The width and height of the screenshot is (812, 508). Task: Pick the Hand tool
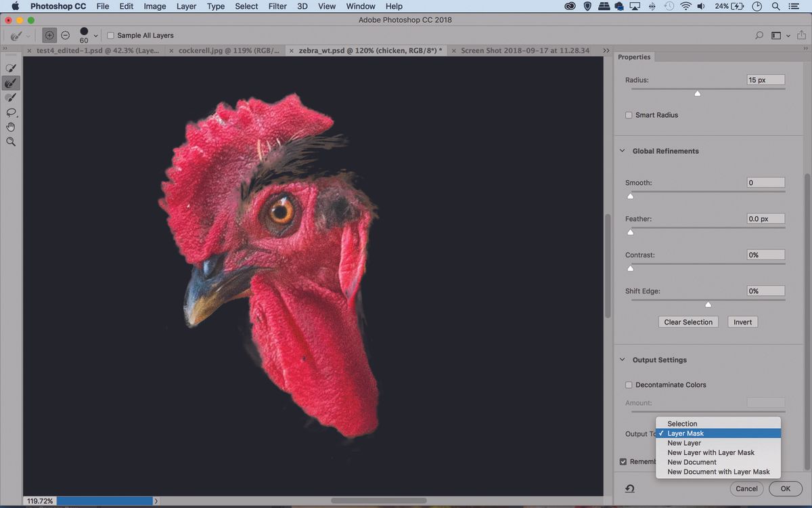[x=11, y=127]
